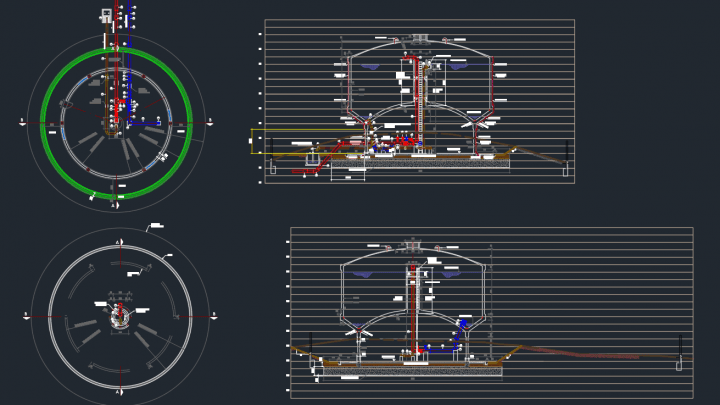720x405 pixels.
Task: Select the control box symbol above the upper plan
Action: [107, 15]
